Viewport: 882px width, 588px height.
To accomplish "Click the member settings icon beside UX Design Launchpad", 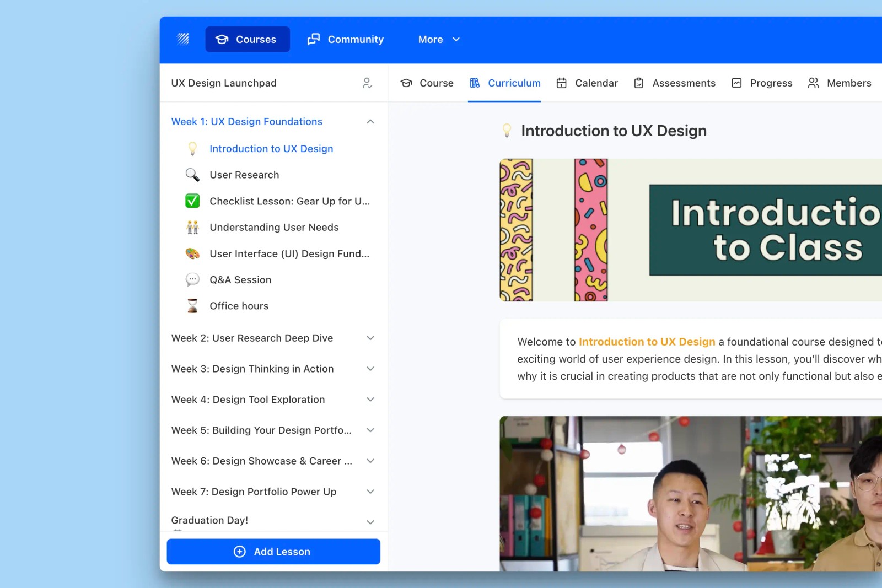I will tap(368, 83).
